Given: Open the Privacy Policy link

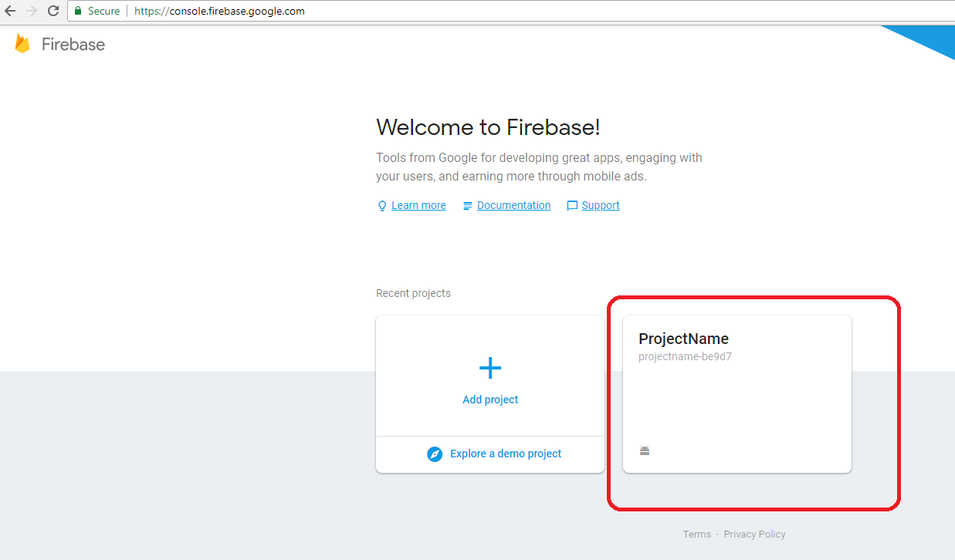Looking at the screenshot, I should (x=754, y=534).
